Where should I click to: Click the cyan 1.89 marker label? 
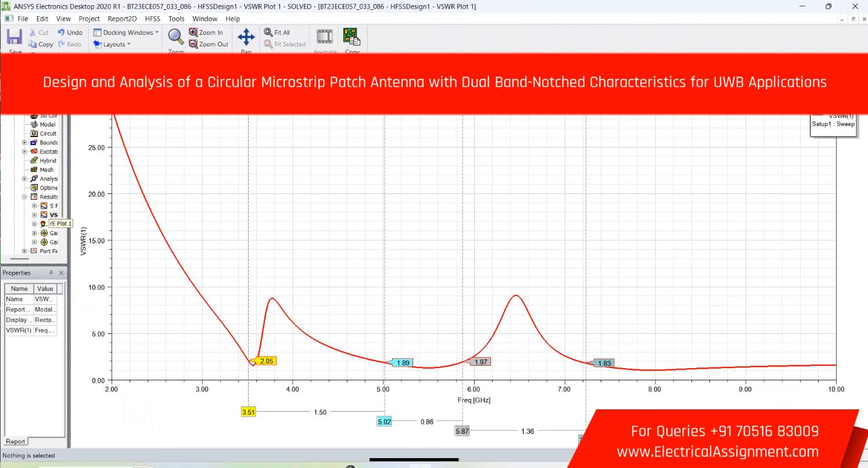[403, 363]
